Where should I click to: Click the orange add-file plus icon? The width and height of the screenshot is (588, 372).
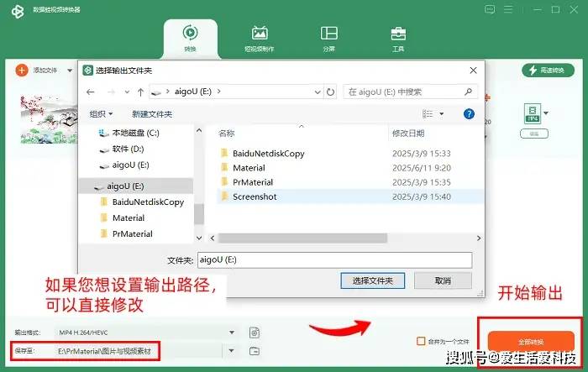click(22, 71)
